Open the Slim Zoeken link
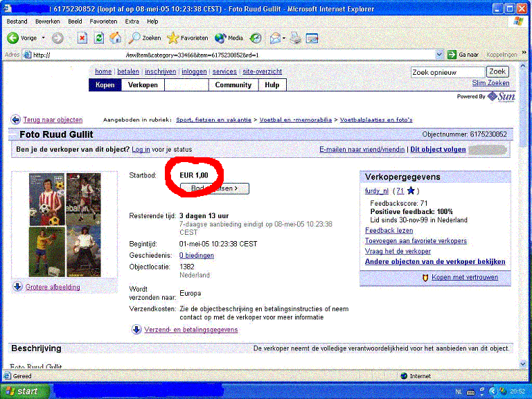This screenshot has height=399, width=532. [x=490, y=83]
